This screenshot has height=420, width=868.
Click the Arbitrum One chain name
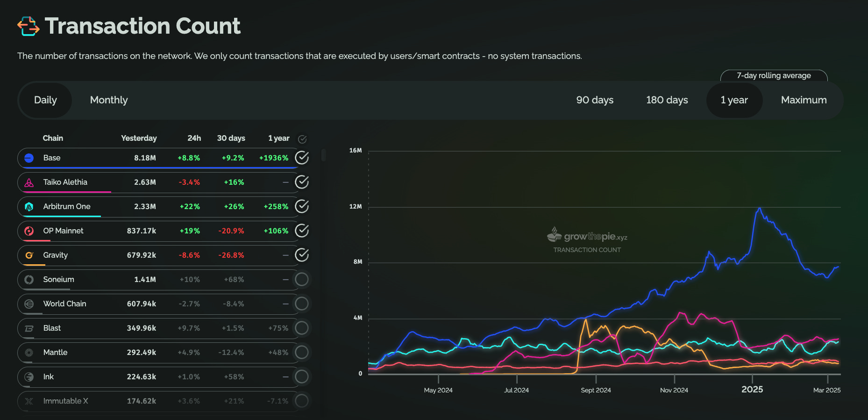[x=67, y=207]
